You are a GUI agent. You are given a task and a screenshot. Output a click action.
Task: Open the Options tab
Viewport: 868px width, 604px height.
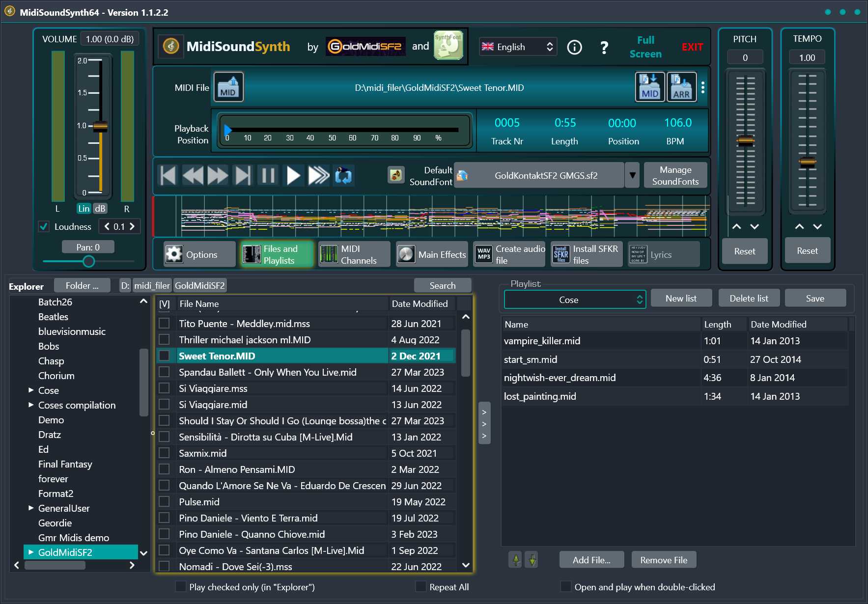[199, 254]
